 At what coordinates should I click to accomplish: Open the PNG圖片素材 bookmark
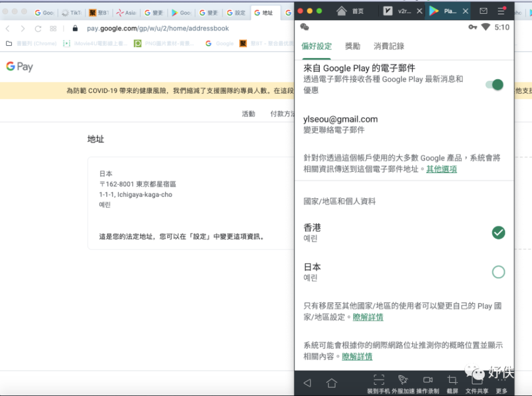(164, 44)
